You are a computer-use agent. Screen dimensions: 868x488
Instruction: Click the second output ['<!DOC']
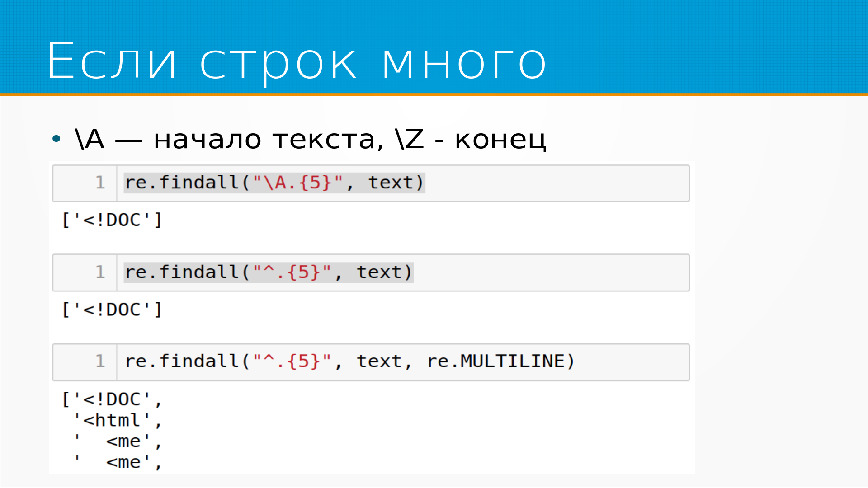pyautogui.click(x=112, y=310)
